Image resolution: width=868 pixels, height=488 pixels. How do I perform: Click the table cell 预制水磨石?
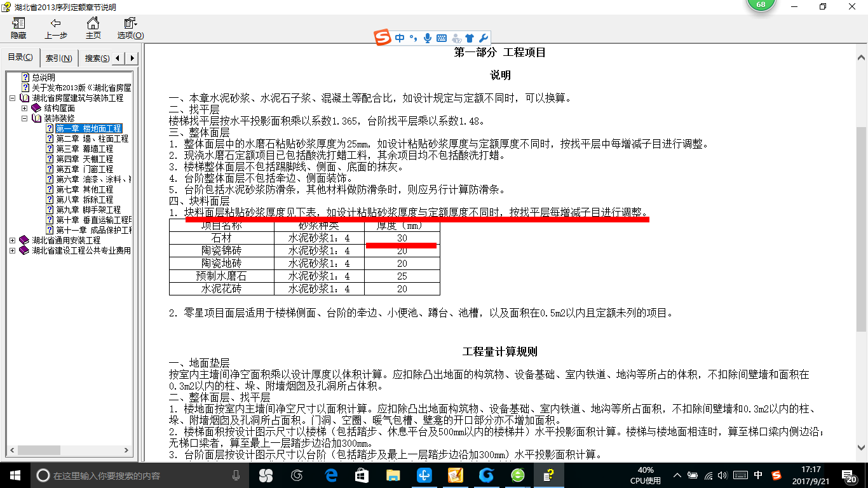coord(222,276)
